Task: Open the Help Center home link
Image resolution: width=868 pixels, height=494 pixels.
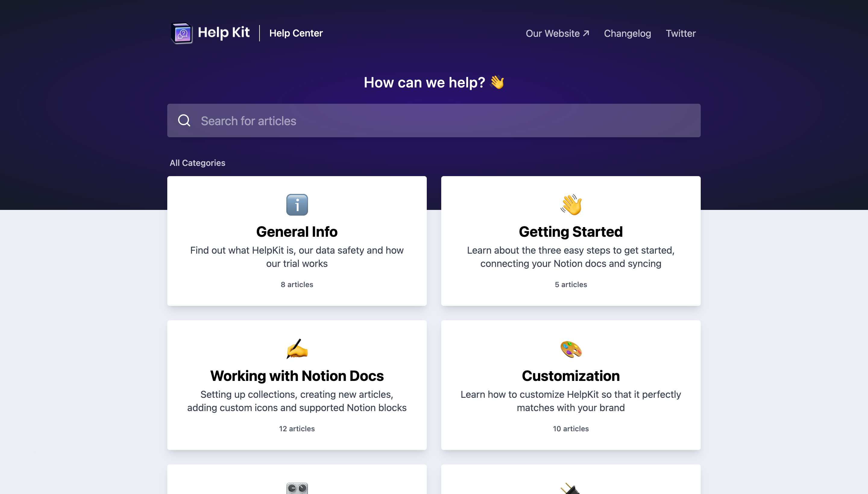Action: [296, 33]
